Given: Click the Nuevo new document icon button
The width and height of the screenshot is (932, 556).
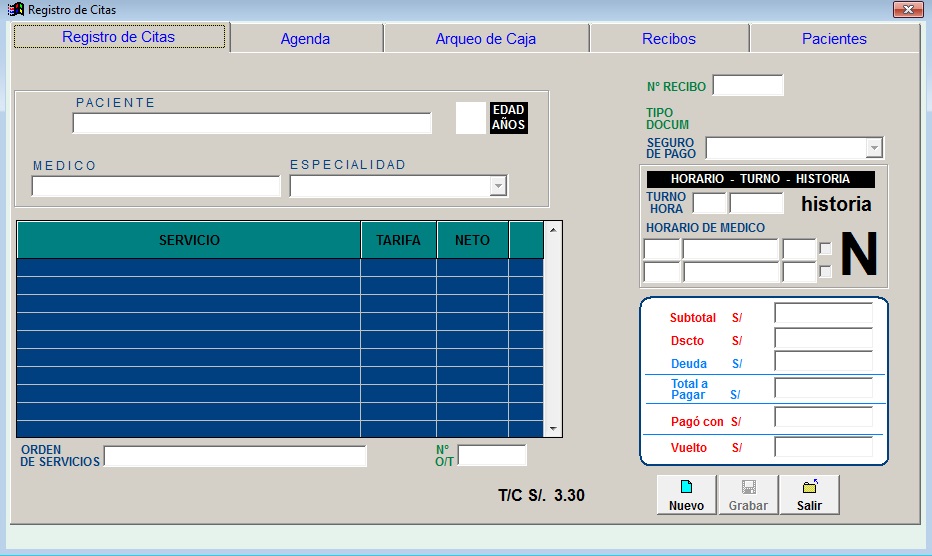Looking at the screenshot, I should tap(686, 494).
